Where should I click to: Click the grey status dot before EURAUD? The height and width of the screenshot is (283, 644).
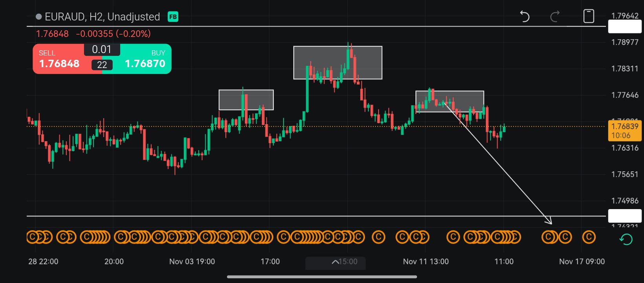[39, 17]
